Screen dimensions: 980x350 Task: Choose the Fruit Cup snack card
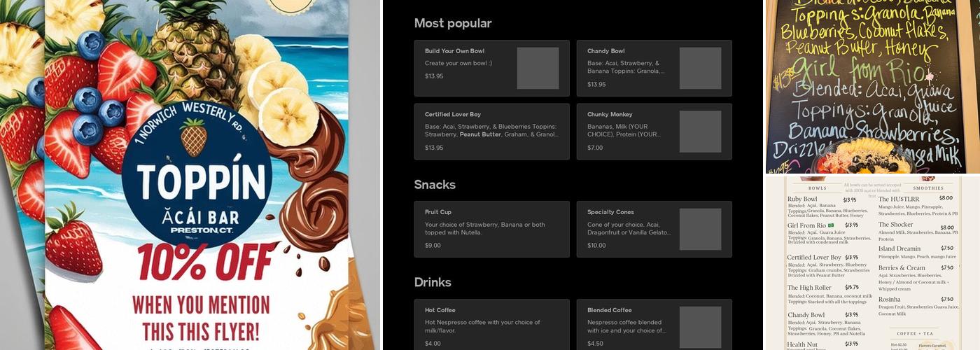(x=491, y=229)
